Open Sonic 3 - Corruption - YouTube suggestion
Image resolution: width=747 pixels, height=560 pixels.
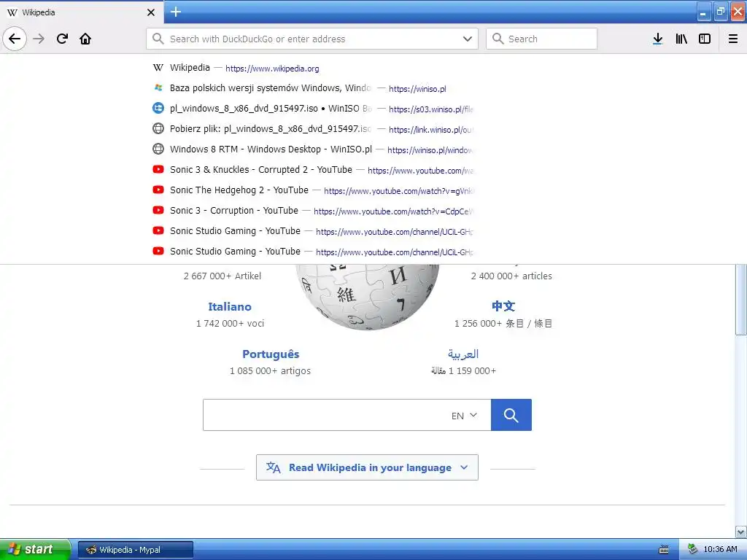pyautogui.click(x=312, y=211)
